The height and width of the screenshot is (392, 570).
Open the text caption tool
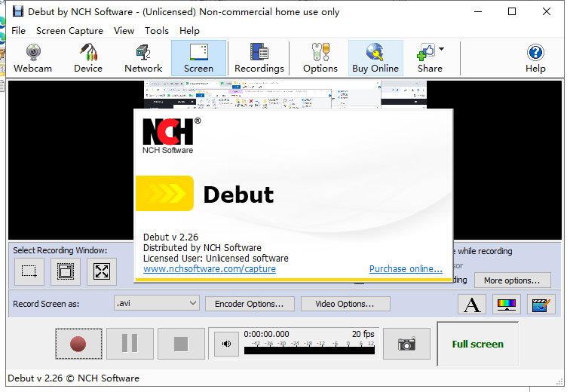coord(472,305)
